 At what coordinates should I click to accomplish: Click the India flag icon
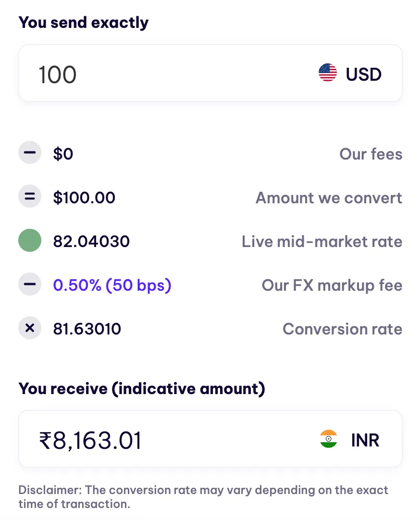coord(329,439)
